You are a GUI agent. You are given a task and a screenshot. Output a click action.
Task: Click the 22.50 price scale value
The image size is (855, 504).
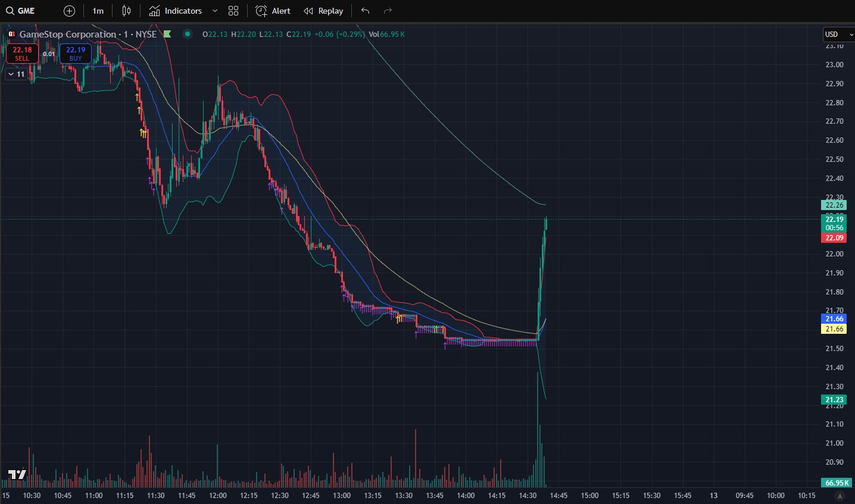pos(834,159)
